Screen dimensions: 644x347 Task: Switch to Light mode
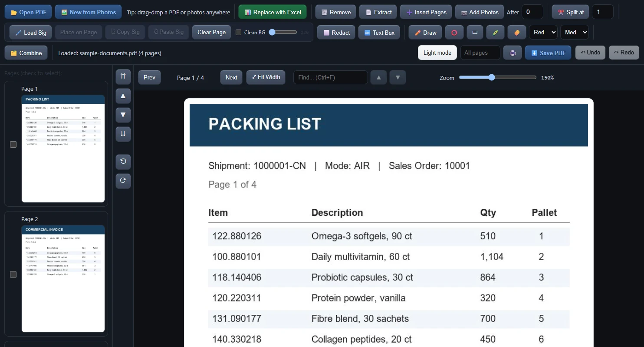click(437, 53)
